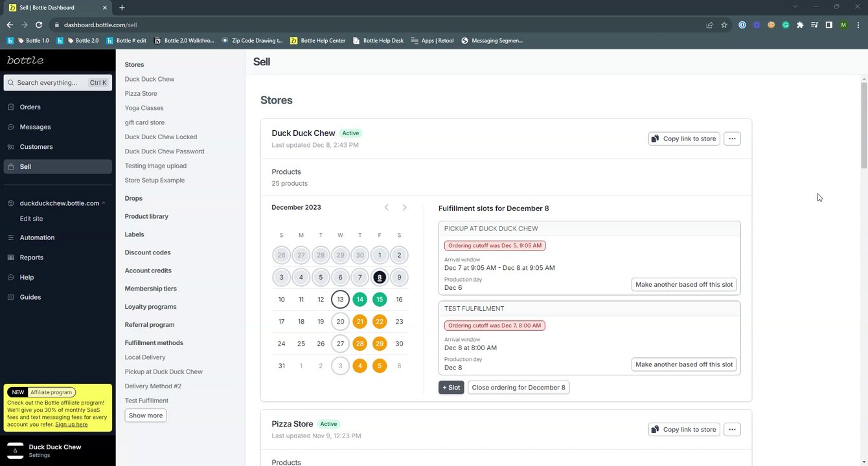Open the Testing Image upload store
Viewport: 868px width, 466px height.
pyautogui.click(x=155, y=166)
